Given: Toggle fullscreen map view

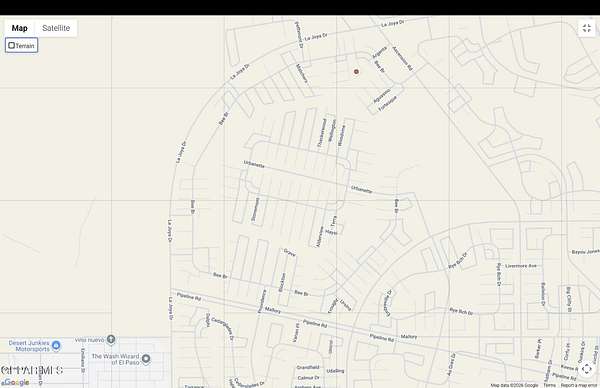Looking at the screenshot, I should point(587,28).
